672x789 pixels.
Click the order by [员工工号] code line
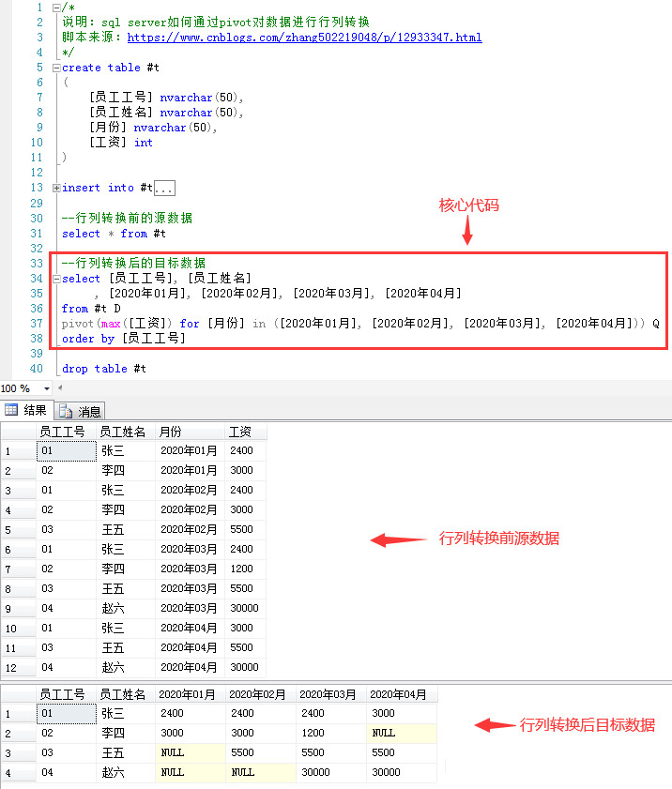tap(124, 339)
